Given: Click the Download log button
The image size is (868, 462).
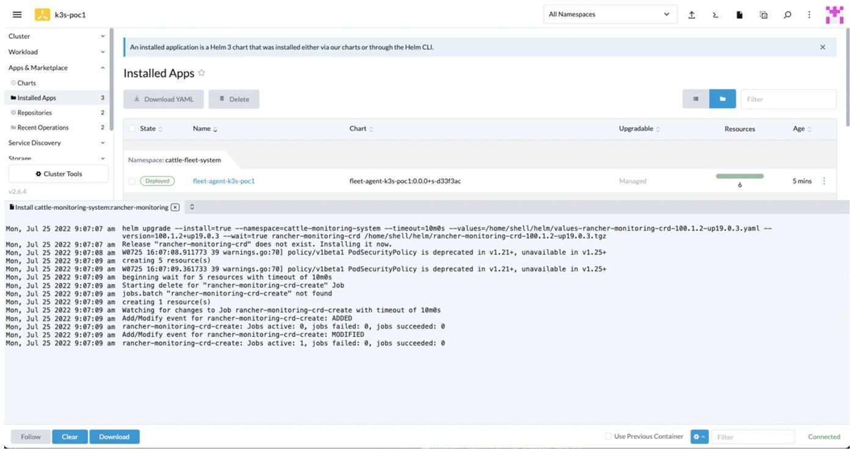Looking at the screenshot, I should [x=114, y=436].
